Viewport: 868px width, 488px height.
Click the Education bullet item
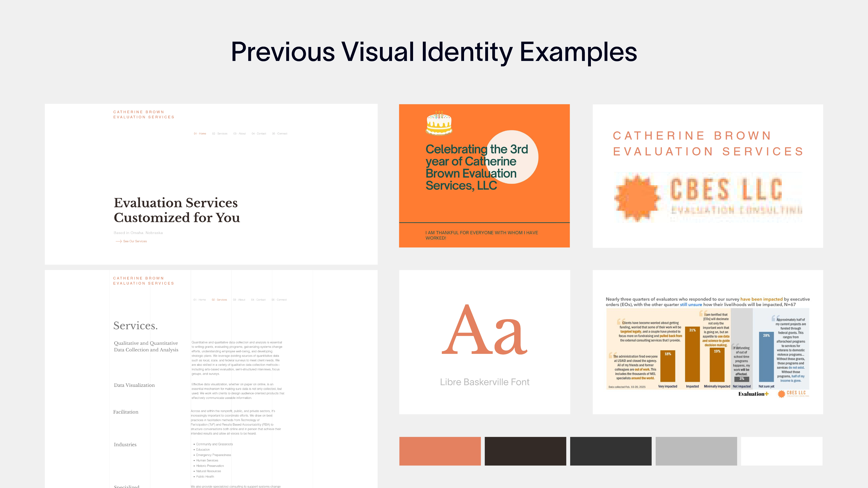203,450
